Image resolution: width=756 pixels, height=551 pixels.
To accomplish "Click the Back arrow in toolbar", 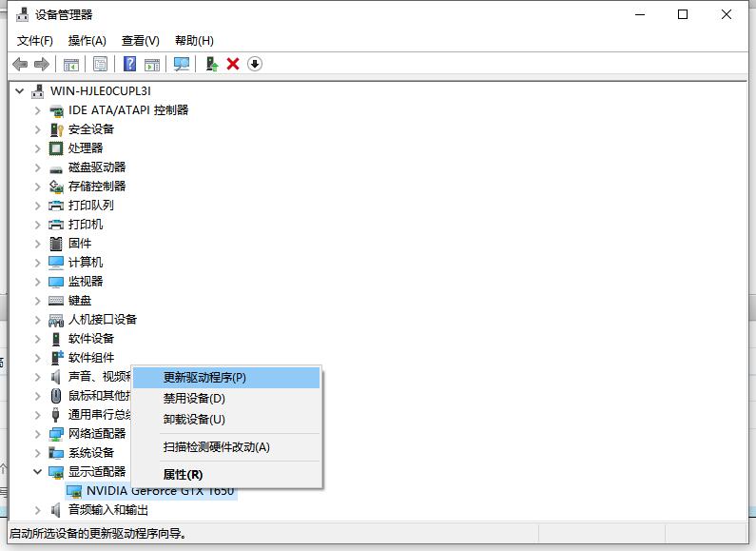I will (x=19, y=64).
